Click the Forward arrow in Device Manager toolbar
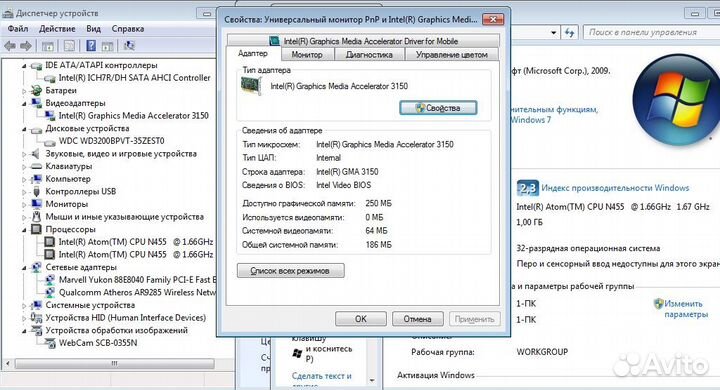720x390 pixels. click(26, 45)
